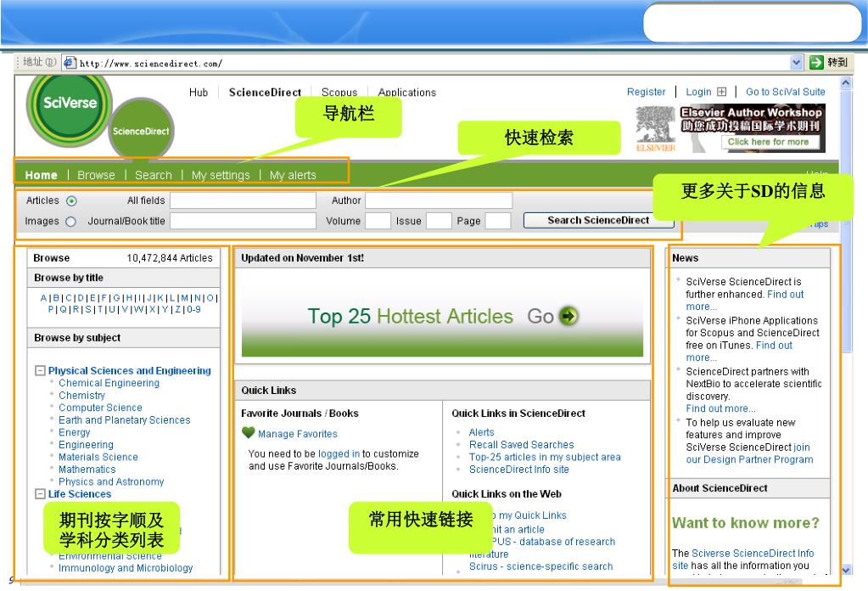
Task: Focus the Author input field
Action: 439,200
